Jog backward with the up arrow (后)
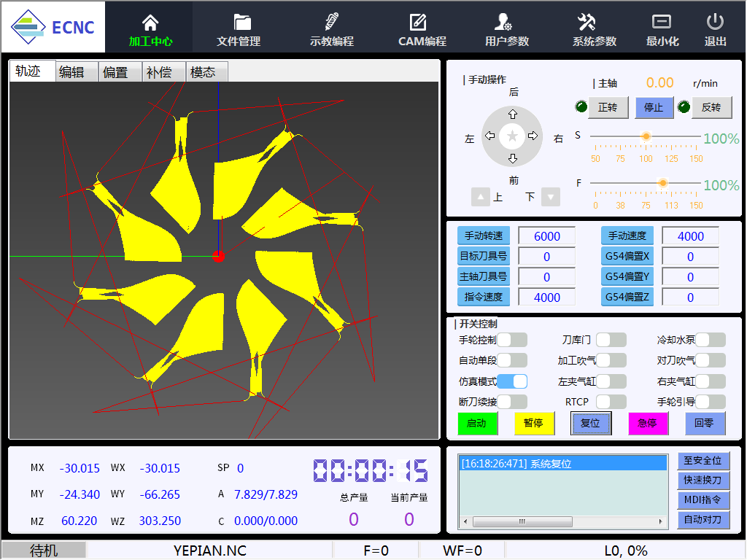 click(513, 114)
